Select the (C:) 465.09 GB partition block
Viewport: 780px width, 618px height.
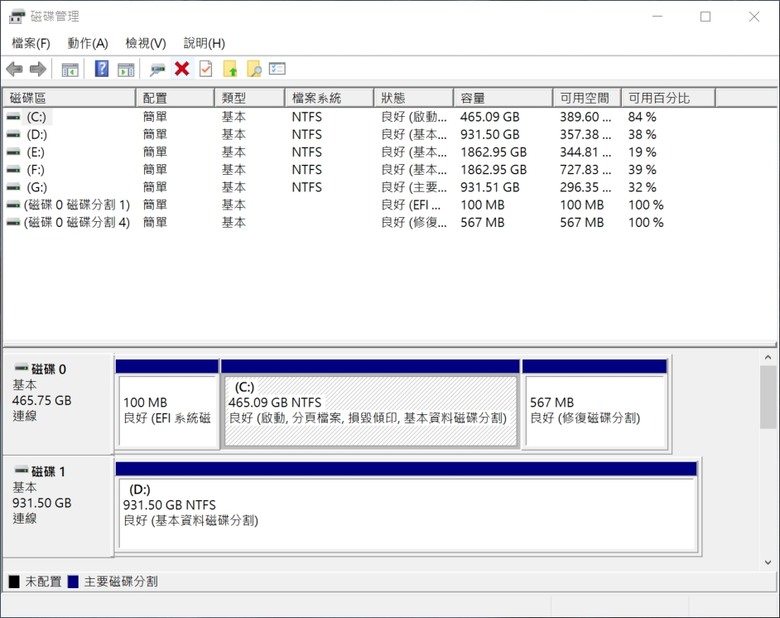pos(371,404)
